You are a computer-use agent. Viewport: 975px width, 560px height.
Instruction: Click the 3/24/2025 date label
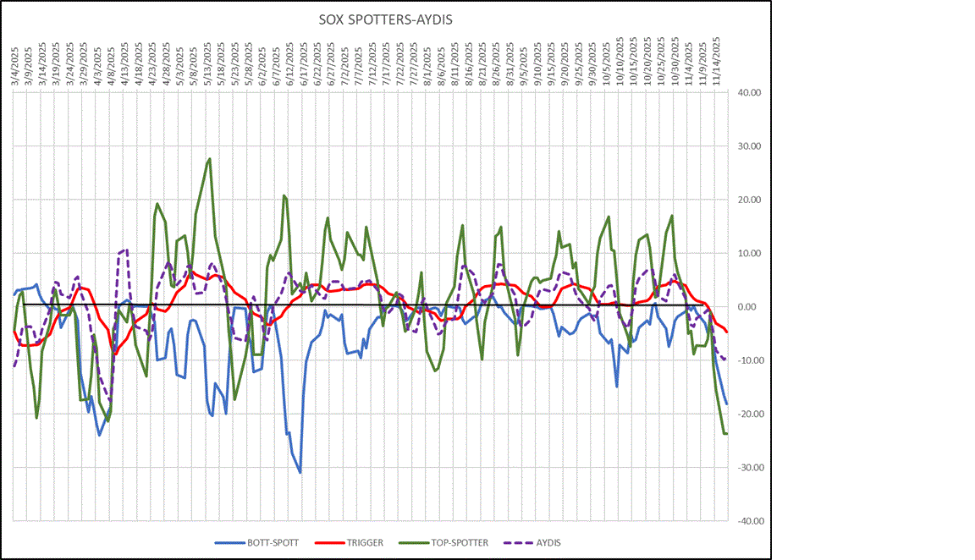pos(69,64)
